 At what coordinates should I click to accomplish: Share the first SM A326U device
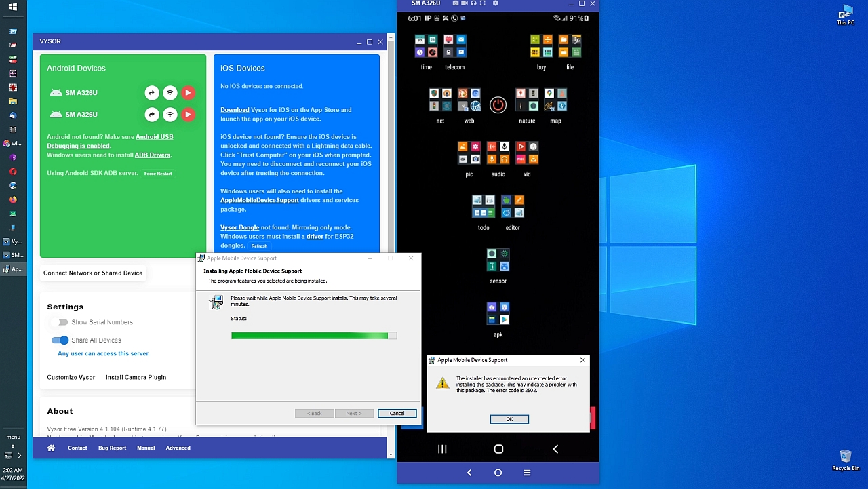click(152, 93)
